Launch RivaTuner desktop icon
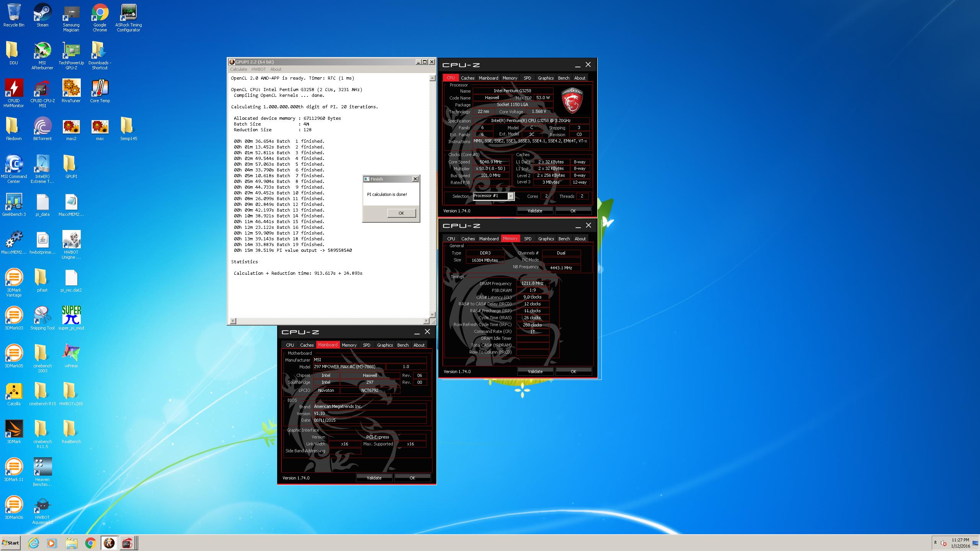Viewport: 980px width, 551px height. (x=71, y=91)
